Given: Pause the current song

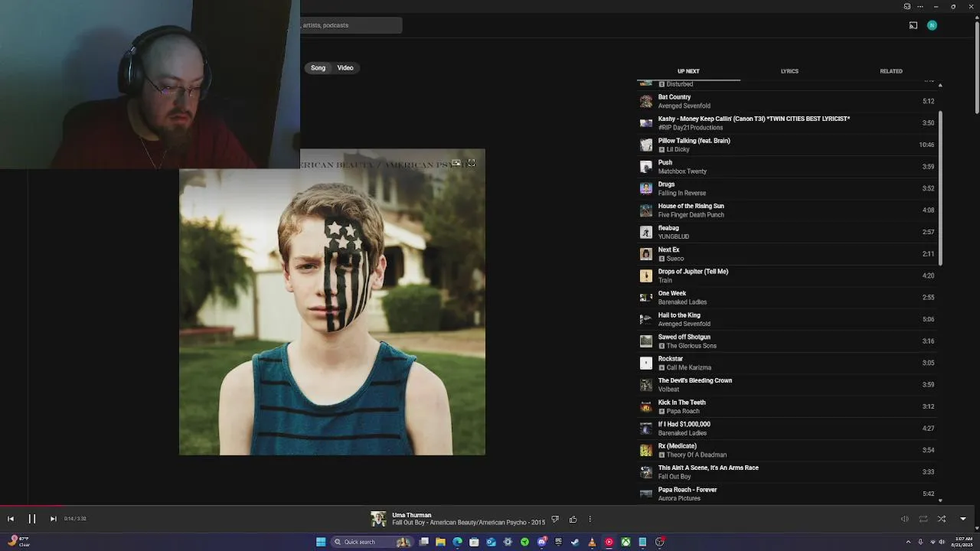Looking at the screenshot, I should pyautogui.click(x=32, y=519).
